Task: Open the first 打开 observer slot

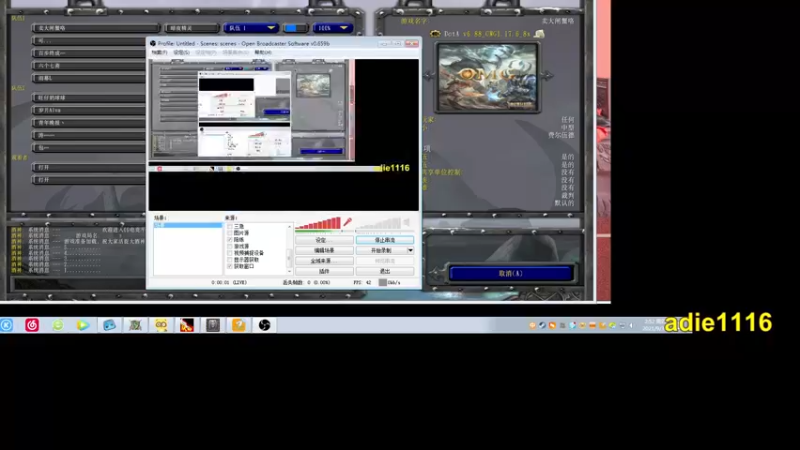Action: pos(89,167)
